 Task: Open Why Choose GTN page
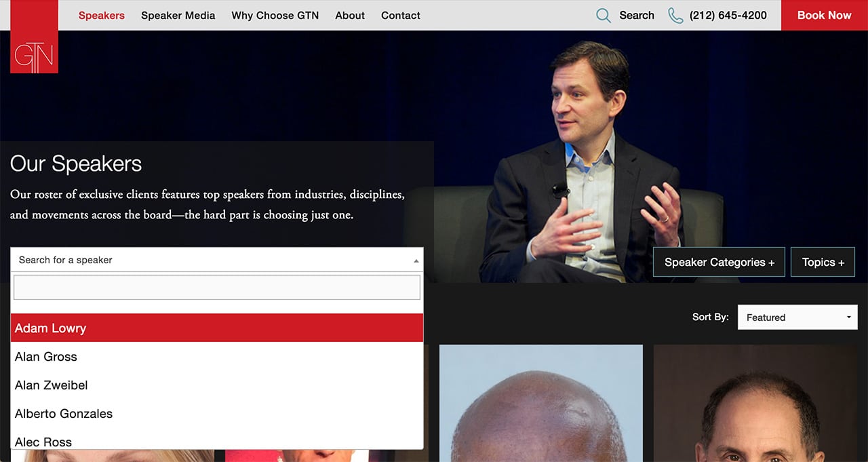coord(275,16)
